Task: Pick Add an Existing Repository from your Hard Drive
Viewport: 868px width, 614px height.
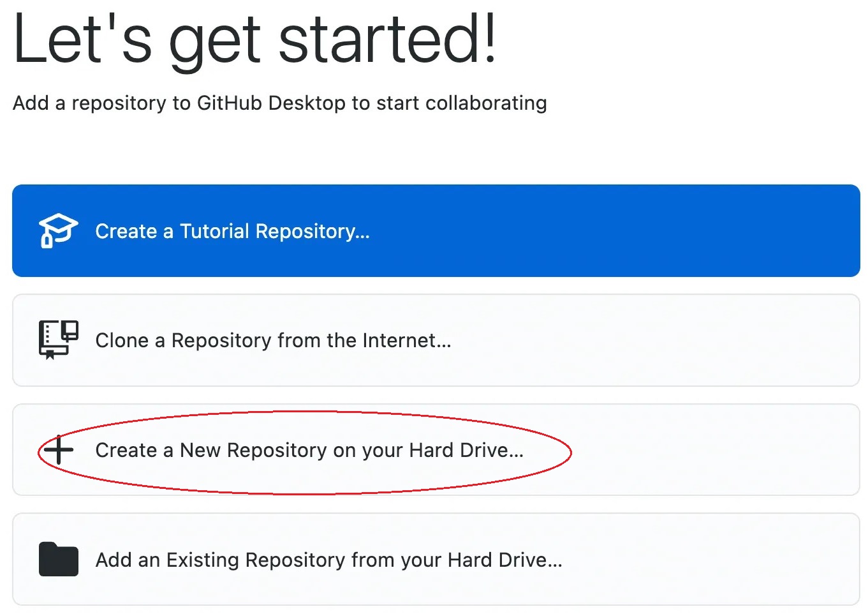Action: pos(436,559)
